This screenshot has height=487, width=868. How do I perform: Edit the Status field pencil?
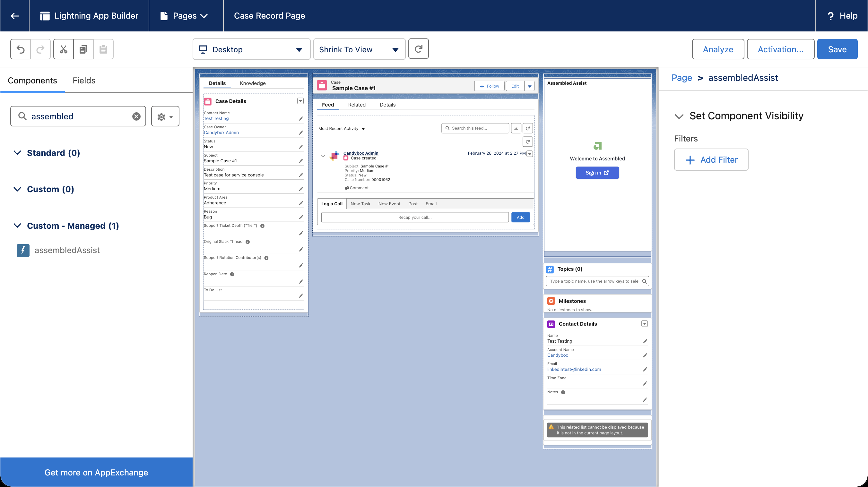tap(301, 147)
